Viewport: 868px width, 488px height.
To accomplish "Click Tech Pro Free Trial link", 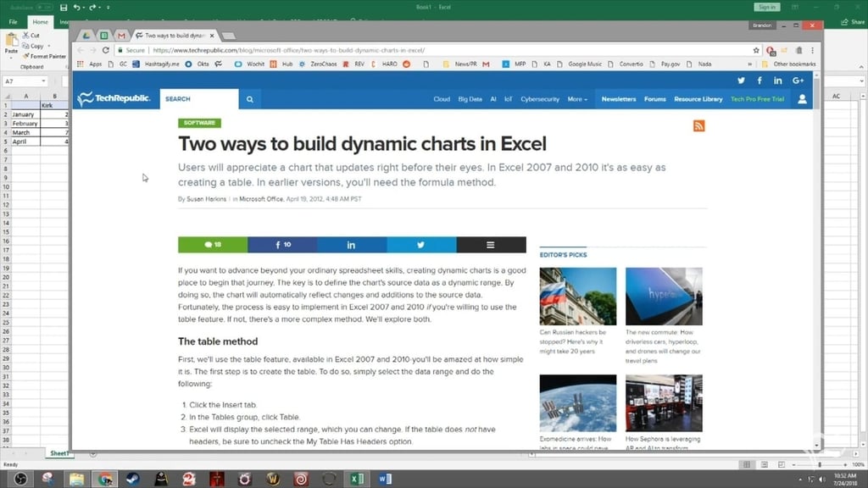I will [x=757, y=99].
